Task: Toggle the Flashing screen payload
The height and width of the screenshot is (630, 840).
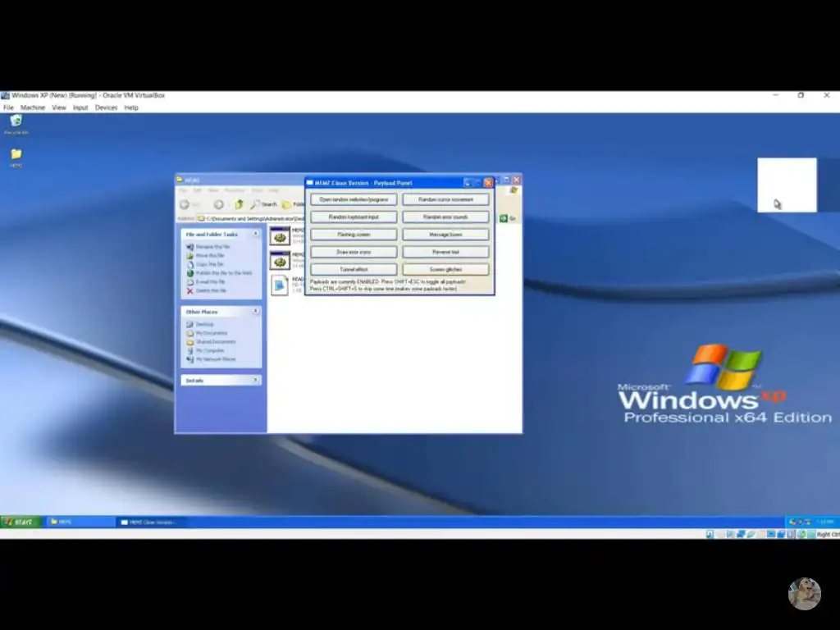Action: coord(354,234)
